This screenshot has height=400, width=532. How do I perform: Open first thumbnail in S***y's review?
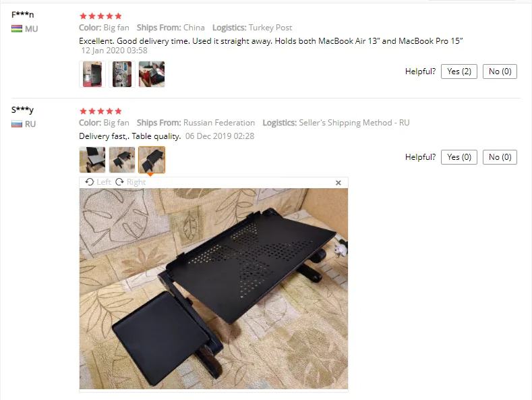tap(92, 160)
